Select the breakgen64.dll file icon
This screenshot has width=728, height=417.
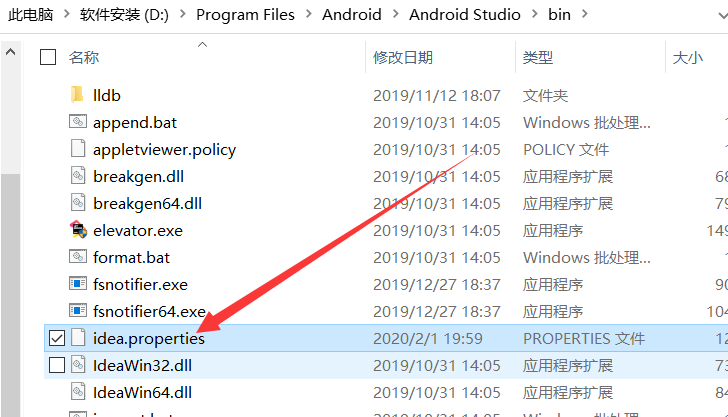point(78,202)
